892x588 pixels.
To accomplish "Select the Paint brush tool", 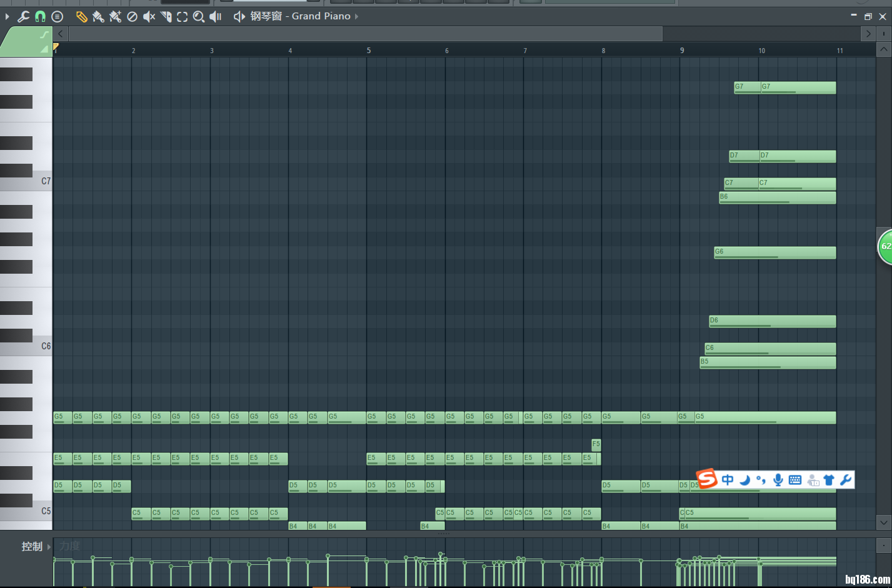I will 98,17.
